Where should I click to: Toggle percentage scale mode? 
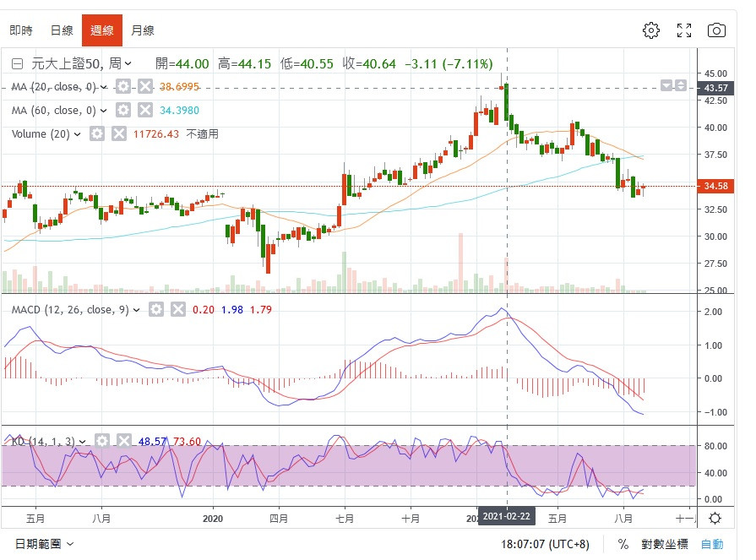[x=623, y=545]
